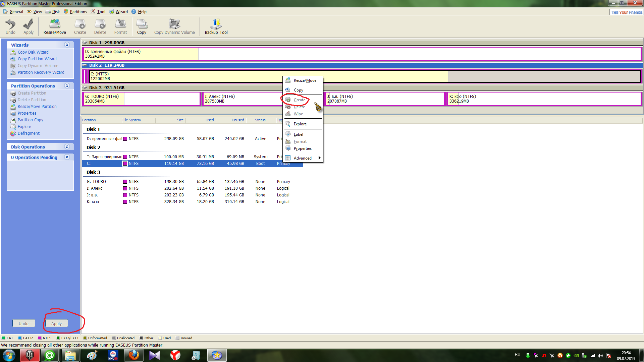Open Copy Partition Wizard in sidebar
This screenshot has height=362, width=644.
click(37, 59)
